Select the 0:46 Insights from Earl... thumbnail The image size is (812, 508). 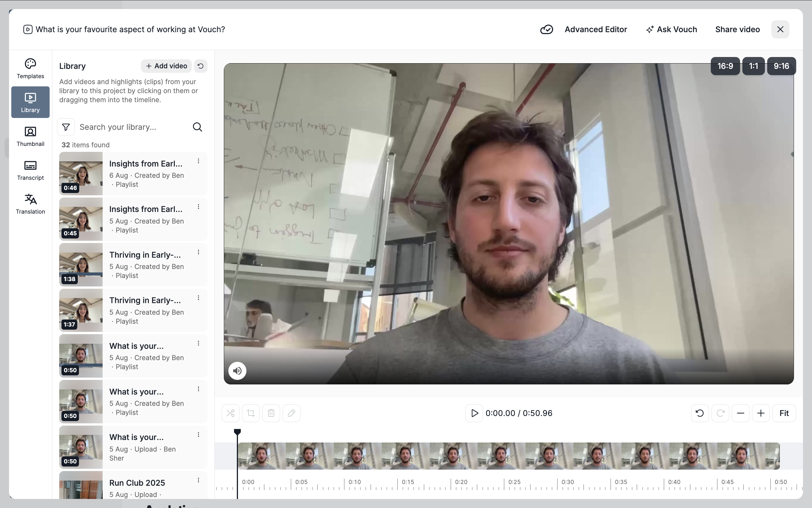tap(81, 174)
